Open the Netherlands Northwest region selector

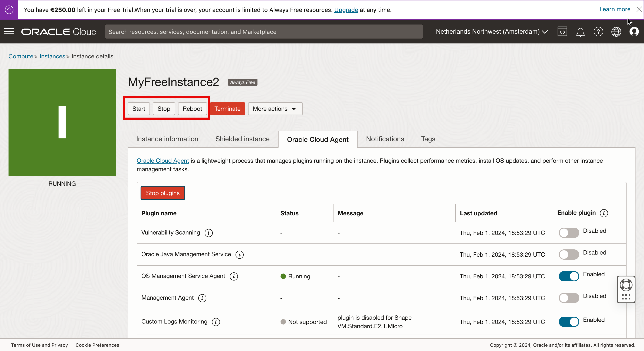[492, 32]
